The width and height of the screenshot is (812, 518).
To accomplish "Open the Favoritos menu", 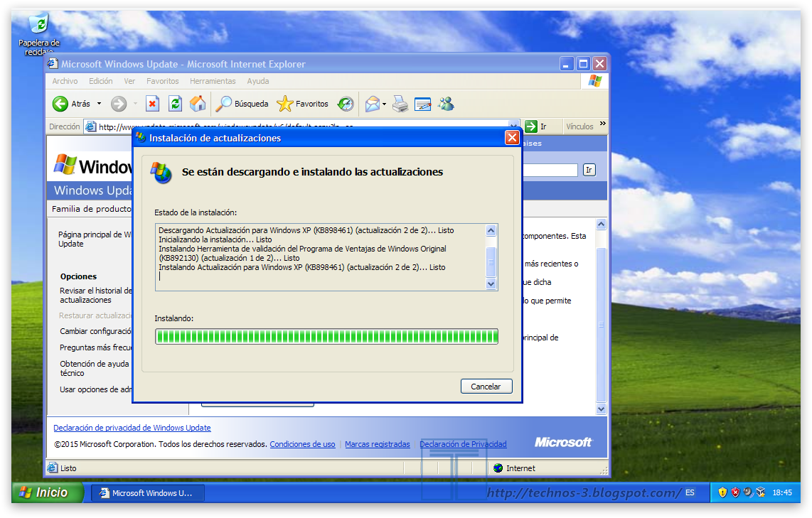I will click(162, 81).
